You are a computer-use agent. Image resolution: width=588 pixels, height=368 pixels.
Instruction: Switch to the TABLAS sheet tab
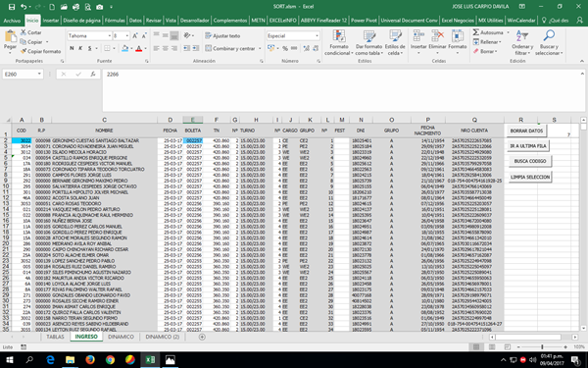55,337
